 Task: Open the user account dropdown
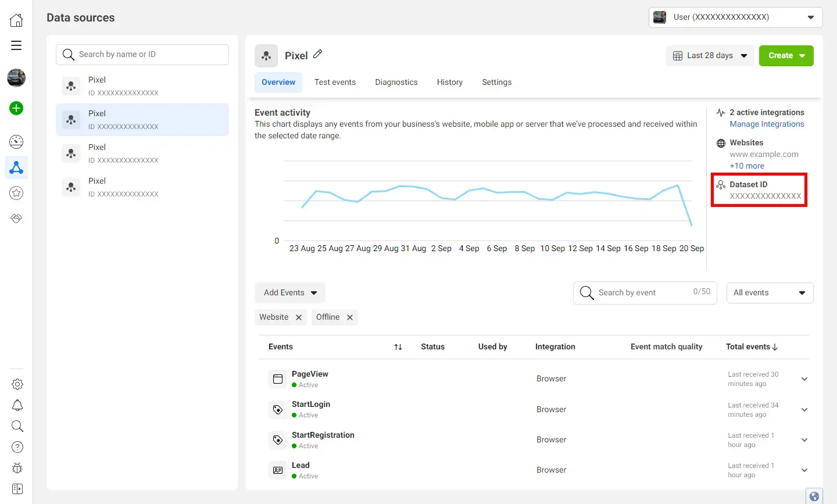[736, 17]
